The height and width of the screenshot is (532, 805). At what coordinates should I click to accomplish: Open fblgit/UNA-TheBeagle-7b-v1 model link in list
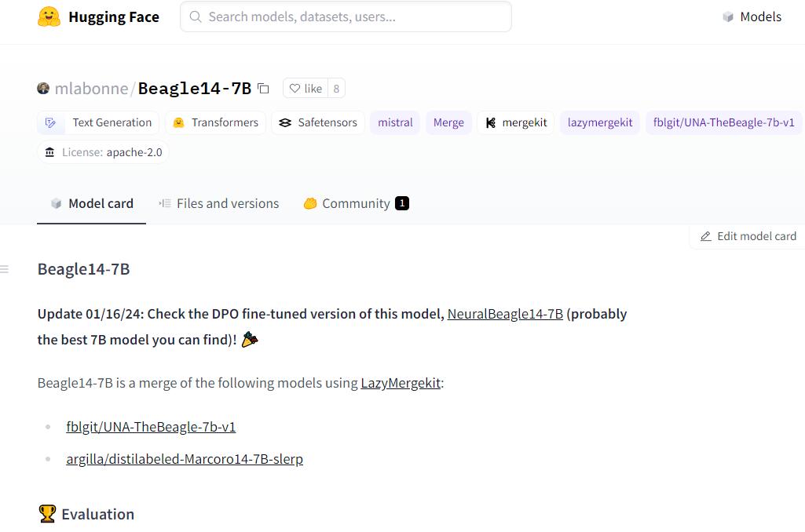151,427
